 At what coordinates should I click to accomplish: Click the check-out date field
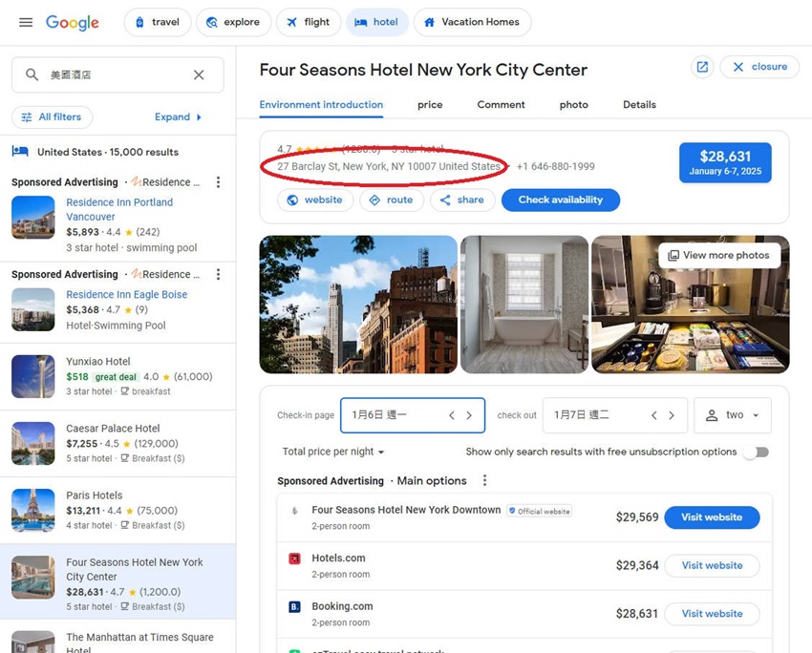tap(615, 415)
